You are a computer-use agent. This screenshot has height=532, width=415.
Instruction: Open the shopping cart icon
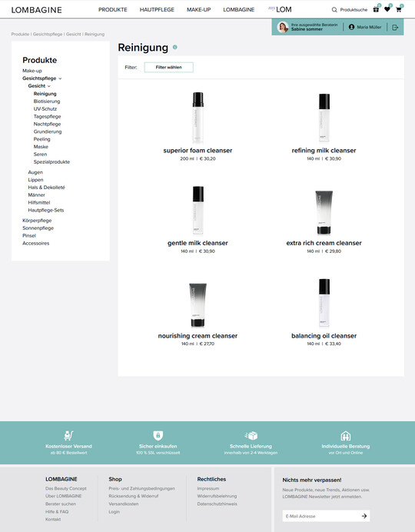point(398,9)
